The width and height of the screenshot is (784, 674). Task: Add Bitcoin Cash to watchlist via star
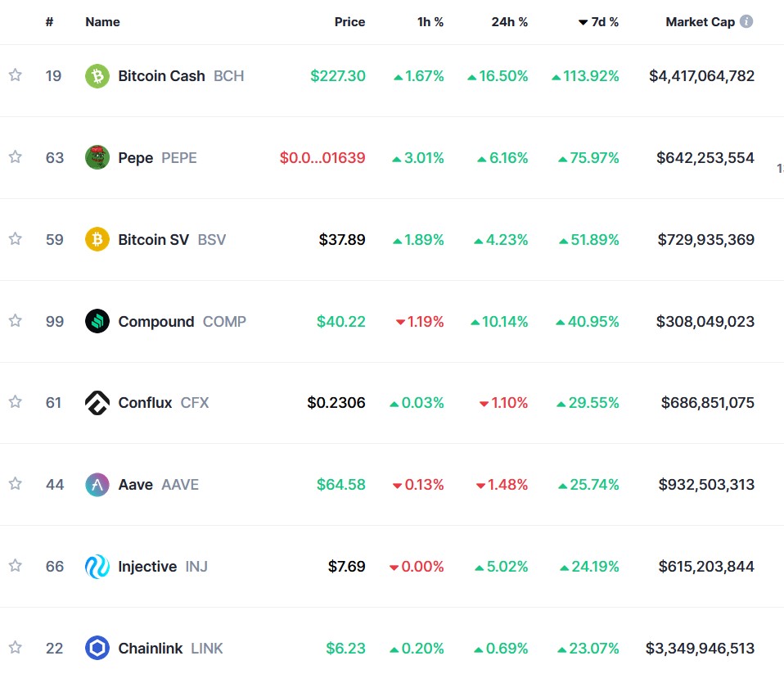(x=15, y=75)
